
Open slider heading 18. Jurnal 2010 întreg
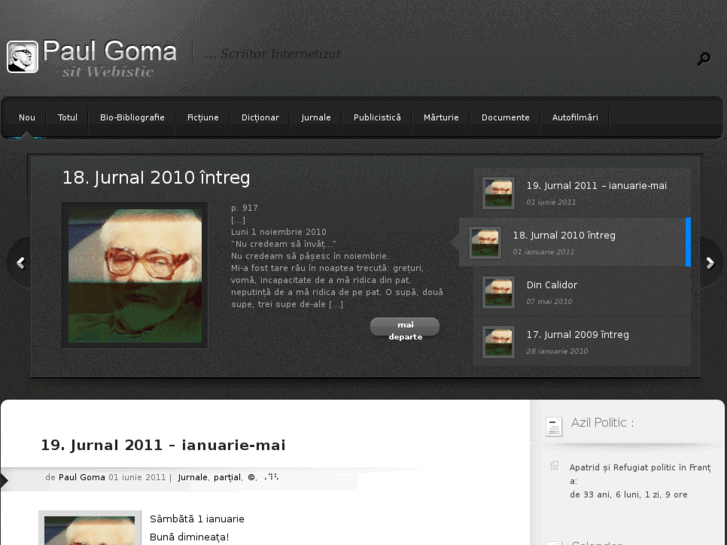(x=156, y=178)
